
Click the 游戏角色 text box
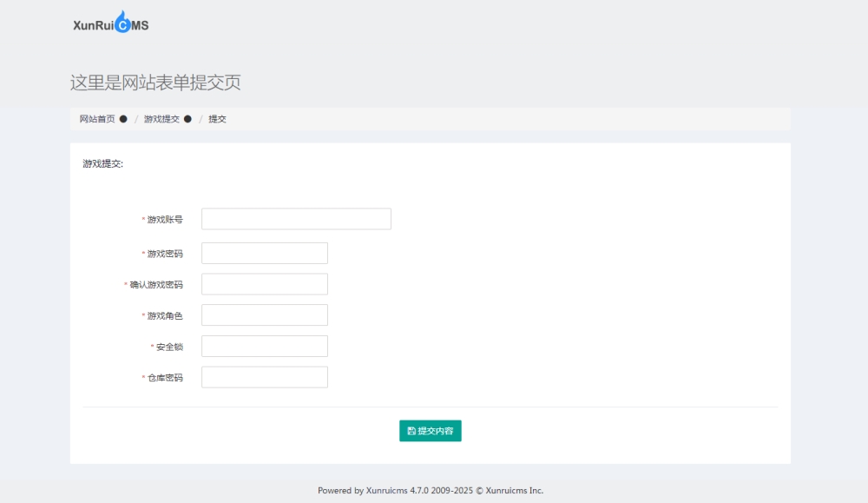click(265, 315)
